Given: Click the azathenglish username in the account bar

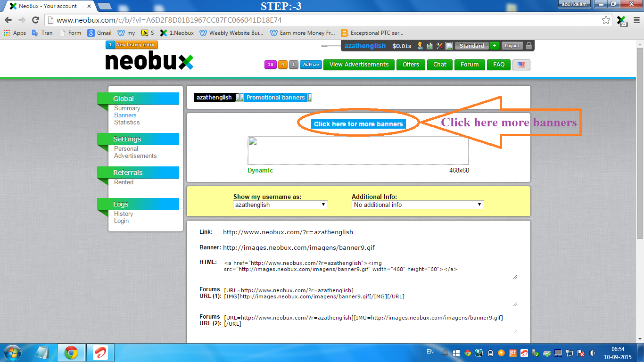Looking at the screenshot, I should click(x=365, y=46).
